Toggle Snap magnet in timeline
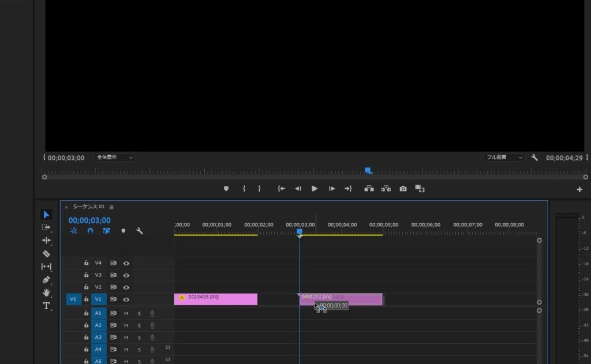The image size is (591, 364). 90,231
